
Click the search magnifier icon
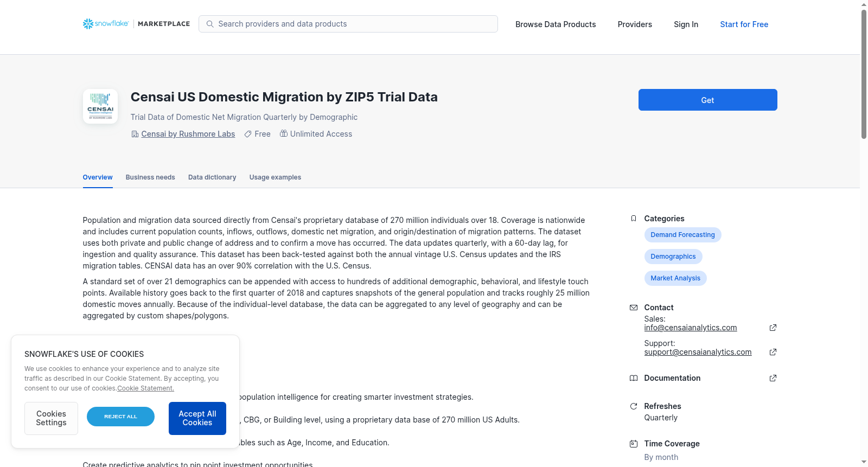210,24
